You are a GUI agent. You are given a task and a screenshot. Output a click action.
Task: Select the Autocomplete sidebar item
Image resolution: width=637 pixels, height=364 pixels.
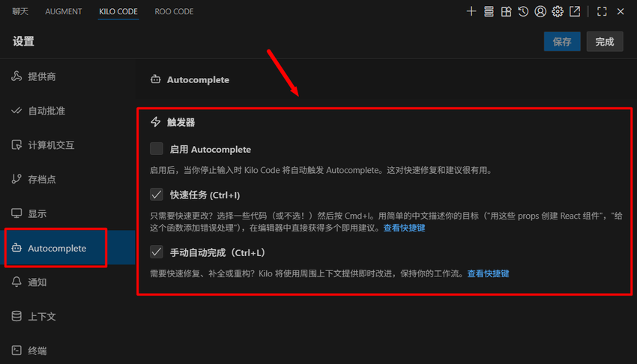tap(69, 248)
